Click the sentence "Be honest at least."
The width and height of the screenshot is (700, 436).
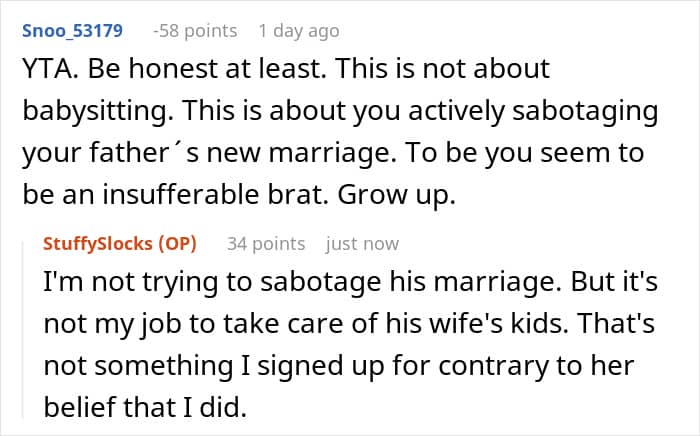click(207, 69)
